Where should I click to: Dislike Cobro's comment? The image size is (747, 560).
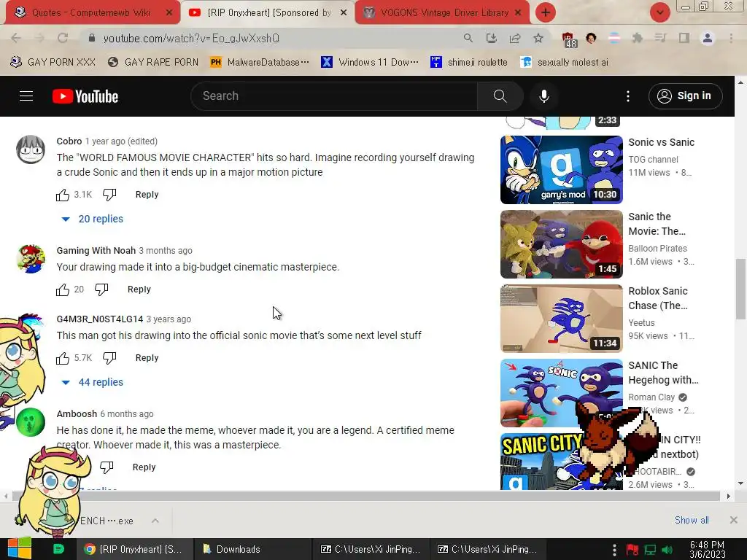109,195
